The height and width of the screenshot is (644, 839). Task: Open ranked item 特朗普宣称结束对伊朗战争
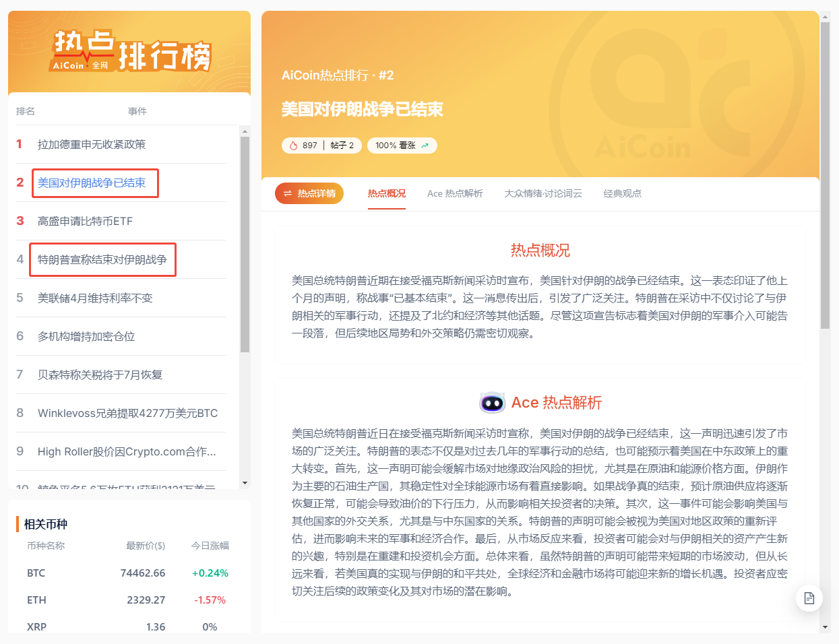pyautogui.click(x=102, y=259)
